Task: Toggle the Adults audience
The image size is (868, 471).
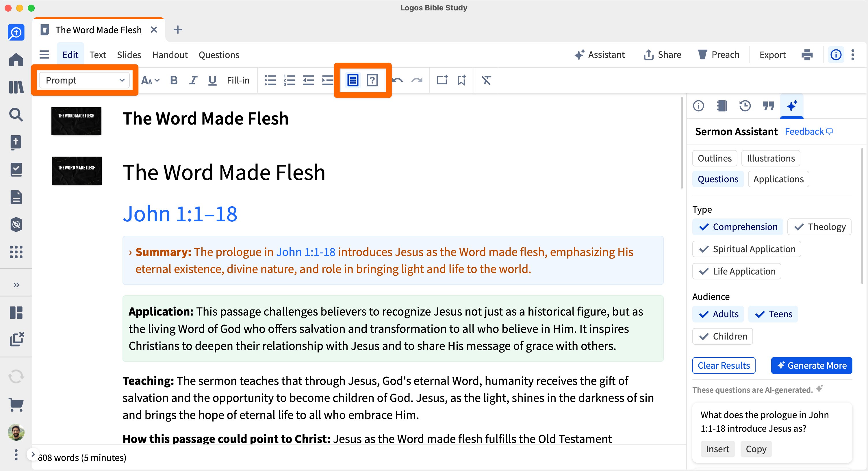Action: pyautogui.click(x=718, y=314)
